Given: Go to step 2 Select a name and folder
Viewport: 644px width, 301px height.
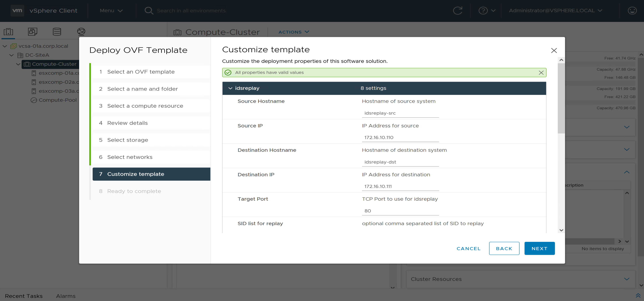Looking at the screenshot, I should [x=151, y=89].
